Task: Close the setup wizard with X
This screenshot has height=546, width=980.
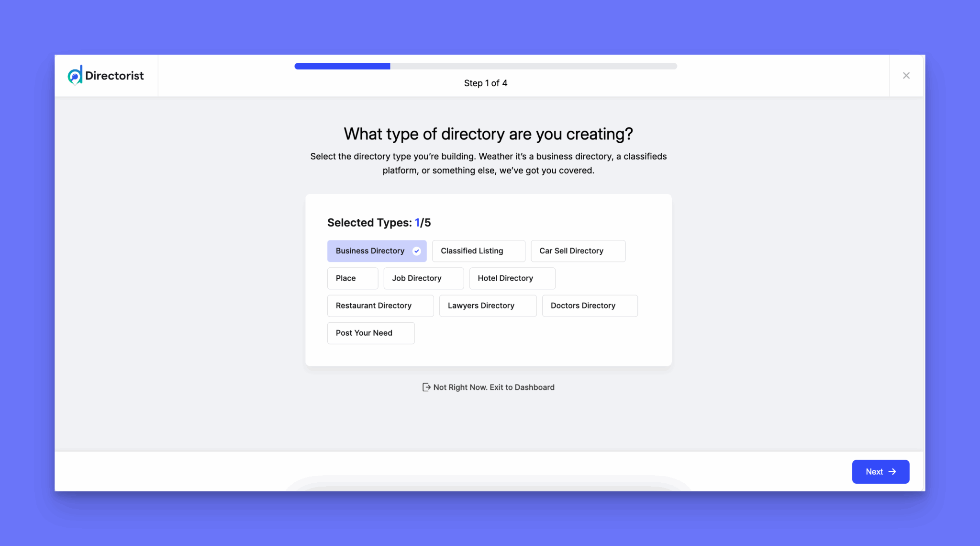Action: pos(906,76)
